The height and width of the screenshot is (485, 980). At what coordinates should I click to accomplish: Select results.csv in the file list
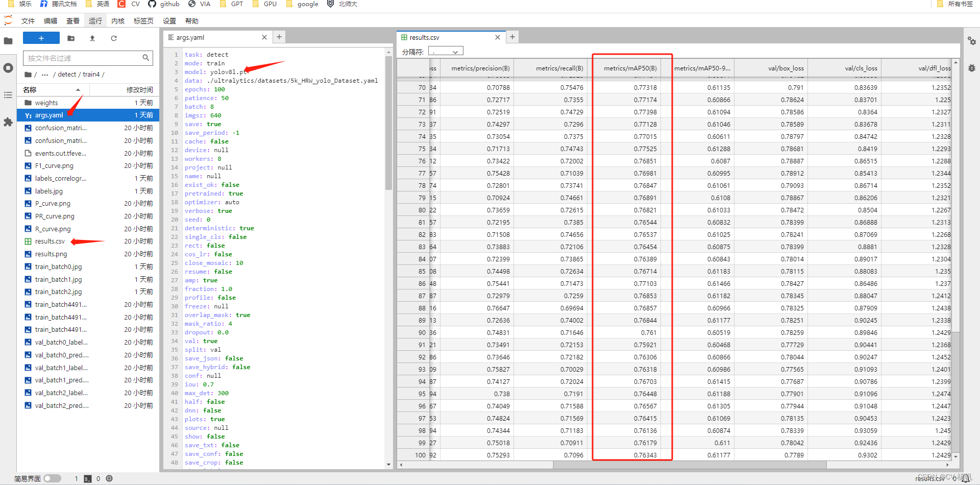pos(88,241)
